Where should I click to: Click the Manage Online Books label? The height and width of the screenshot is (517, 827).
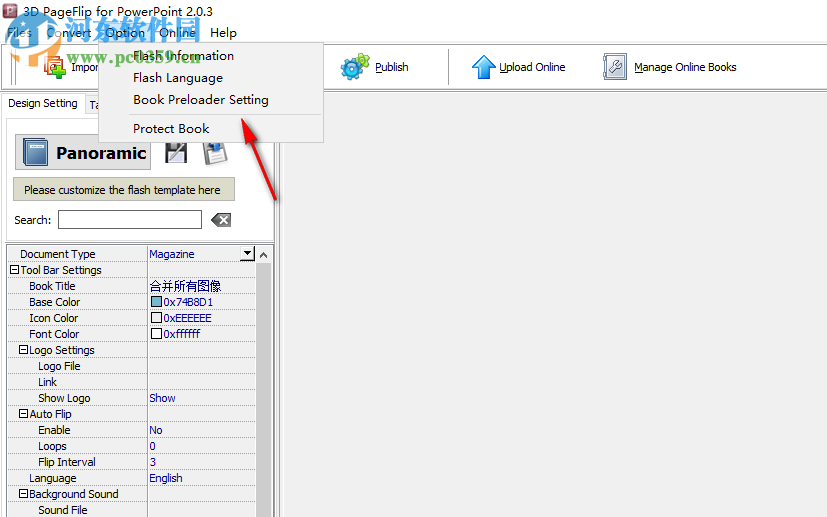pos(685,67)
